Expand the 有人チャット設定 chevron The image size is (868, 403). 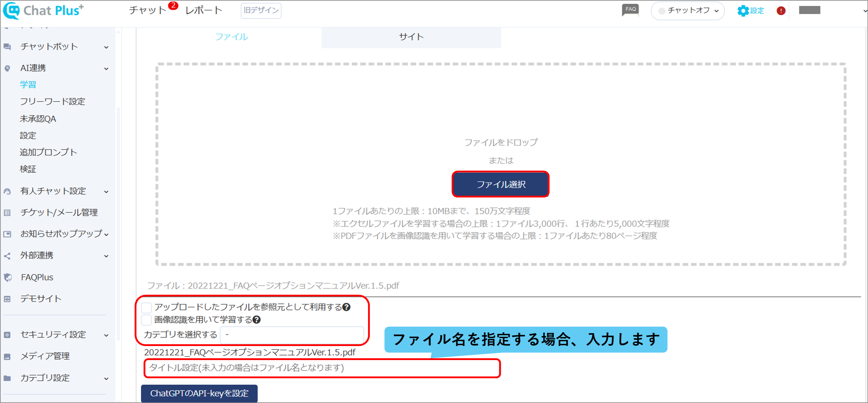coord(107,192)
